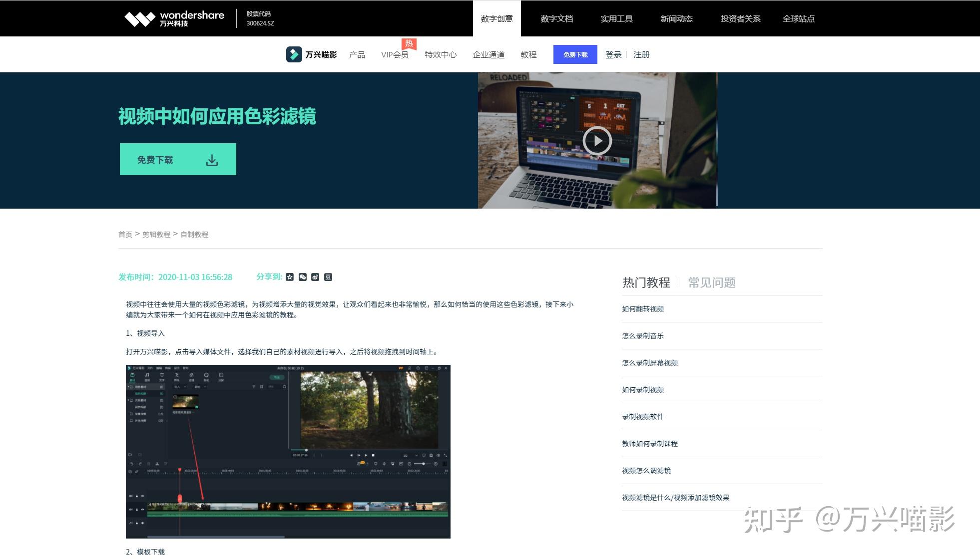Open the 特效中心 submenu item
The height and width of the screenshot is (560, 980).
[x=441, y=54]
